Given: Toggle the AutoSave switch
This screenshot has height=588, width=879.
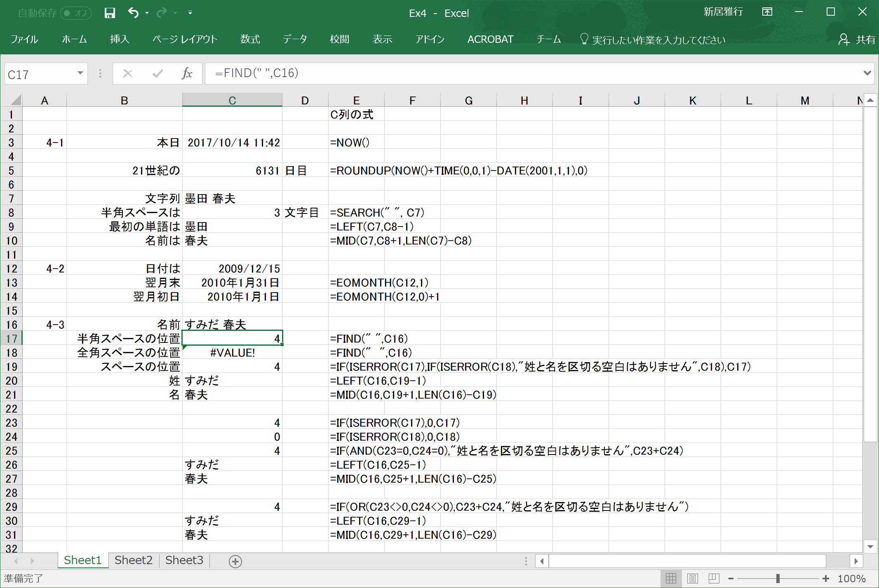Looking at the screenshot, I should [76, 13].
